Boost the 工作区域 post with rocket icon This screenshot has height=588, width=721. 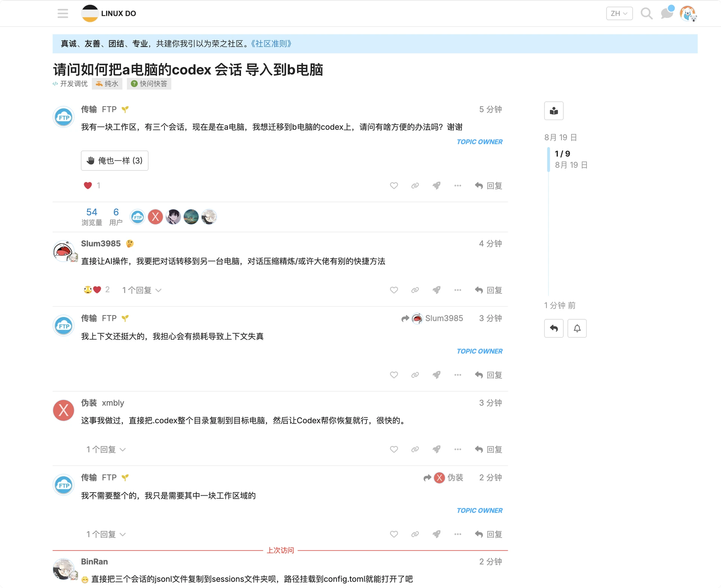436,534
